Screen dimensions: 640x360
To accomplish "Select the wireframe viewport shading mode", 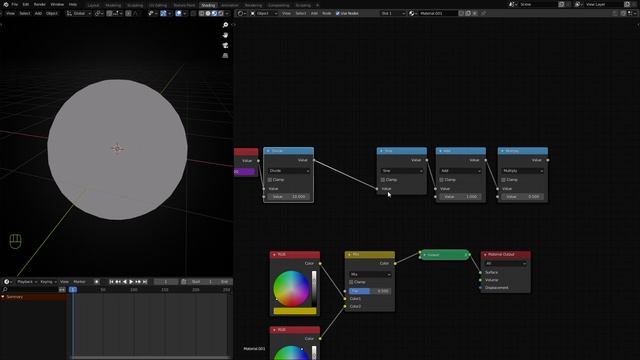I will coord(201,13).
